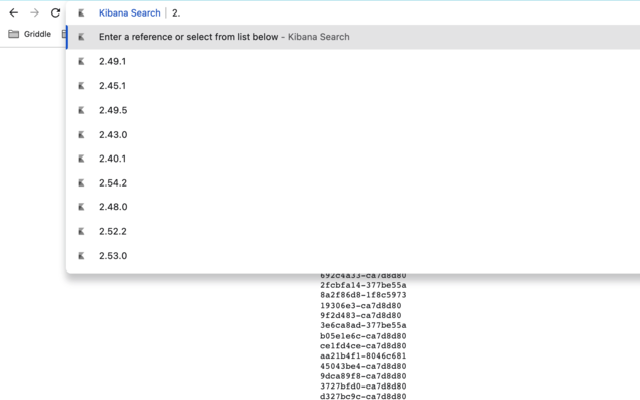Click the browser forward arrow
Viewport: 640px width, 400px height.
pos(34,13)
